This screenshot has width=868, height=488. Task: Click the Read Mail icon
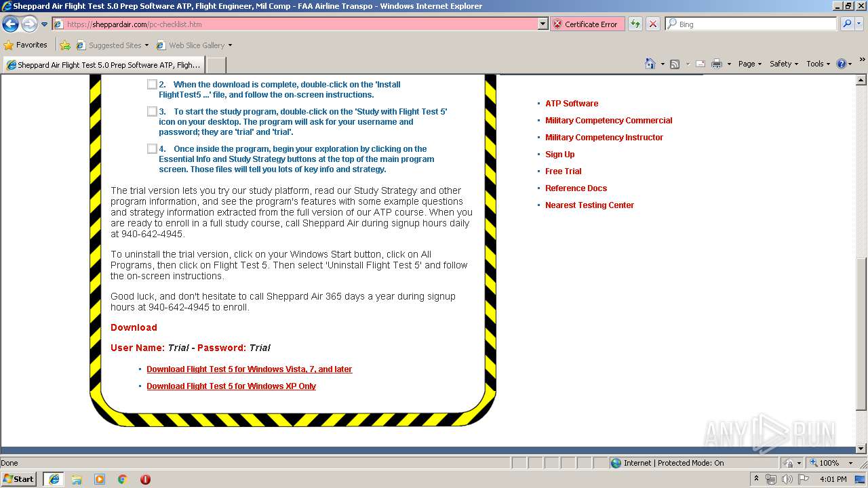coord(701,64)
